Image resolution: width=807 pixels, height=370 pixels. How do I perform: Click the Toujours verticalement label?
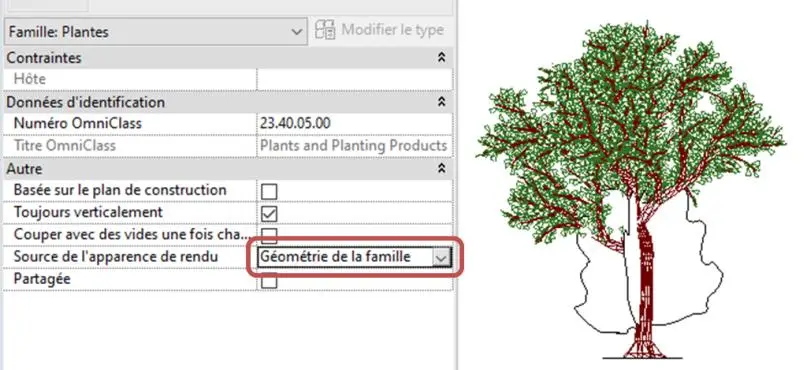click(x=88, y=212)
